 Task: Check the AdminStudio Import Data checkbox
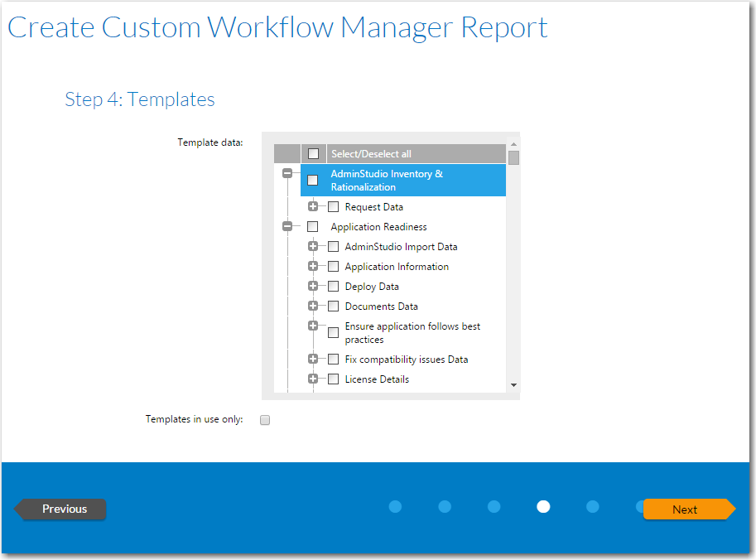point(334,246)
